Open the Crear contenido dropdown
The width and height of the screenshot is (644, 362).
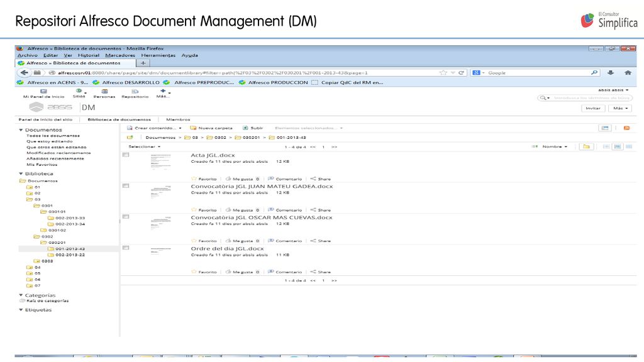coord(154,128)
